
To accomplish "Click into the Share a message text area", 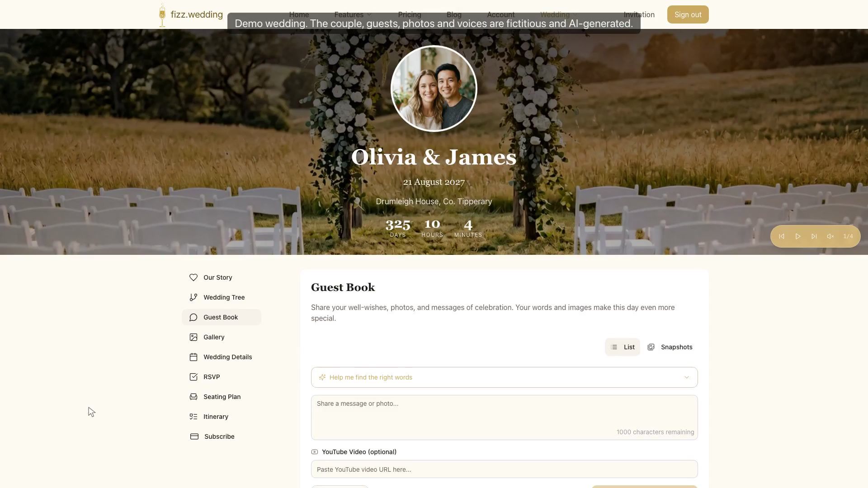I will click(x=505, y=418).
